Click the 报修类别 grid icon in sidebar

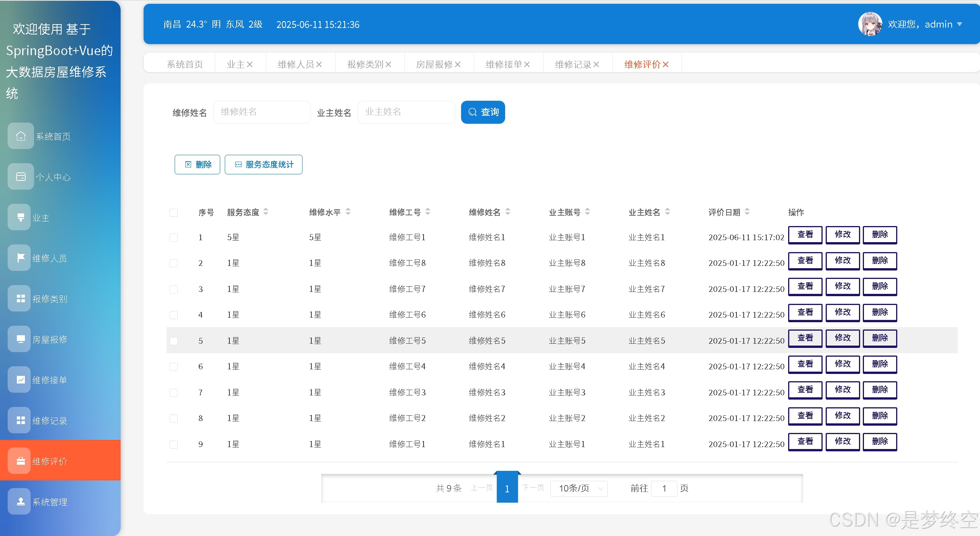[21, 298]
